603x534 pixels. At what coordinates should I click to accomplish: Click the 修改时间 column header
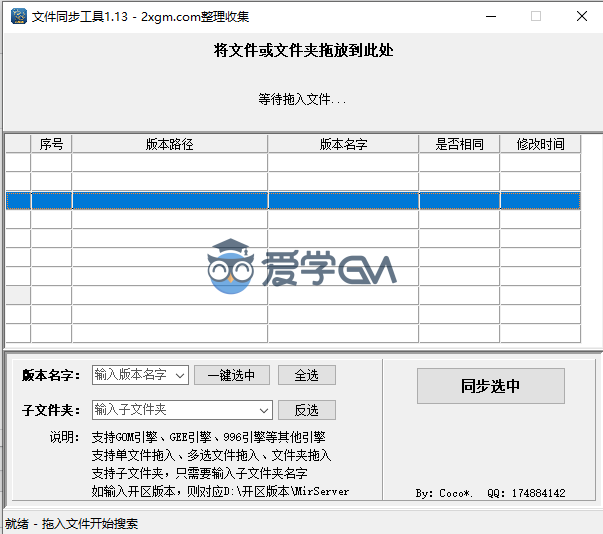click(540, 144)
